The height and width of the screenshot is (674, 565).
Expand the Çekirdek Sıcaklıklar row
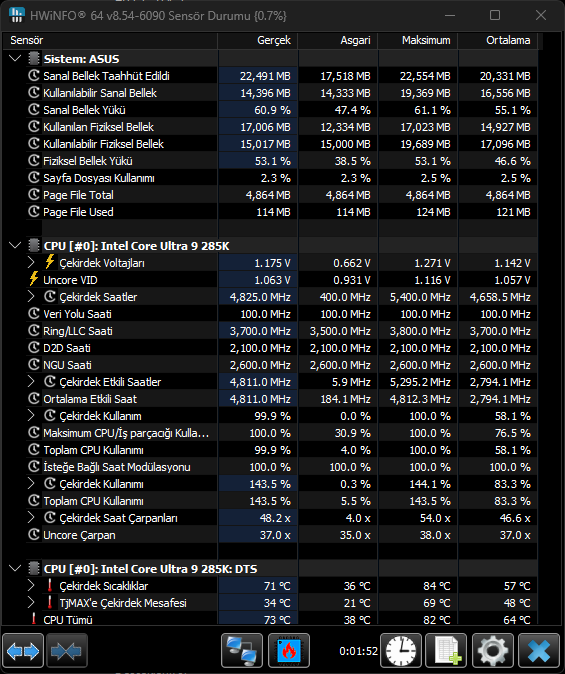click(31, 585)
